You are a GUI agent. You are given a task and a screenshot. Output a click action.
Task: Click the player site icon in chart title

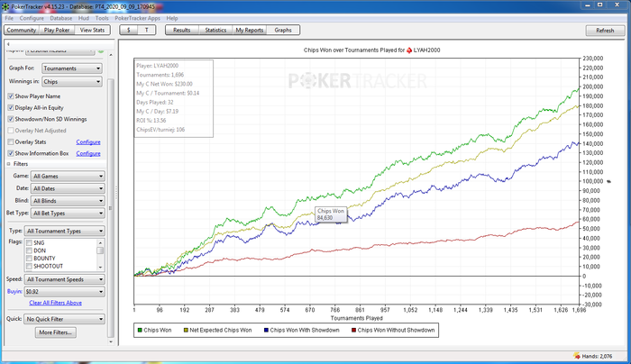pos(409,50)
